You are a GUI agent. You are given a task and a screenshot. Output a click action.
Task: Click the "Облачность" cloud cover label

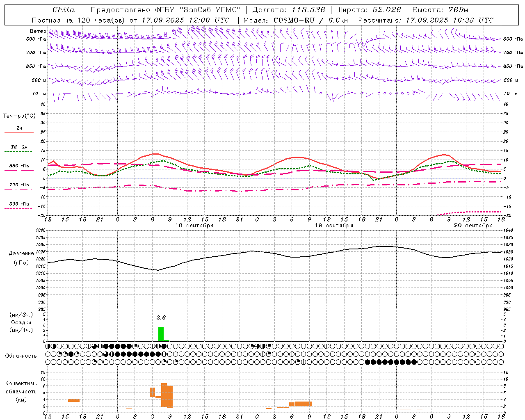click(x=21, y=356)
